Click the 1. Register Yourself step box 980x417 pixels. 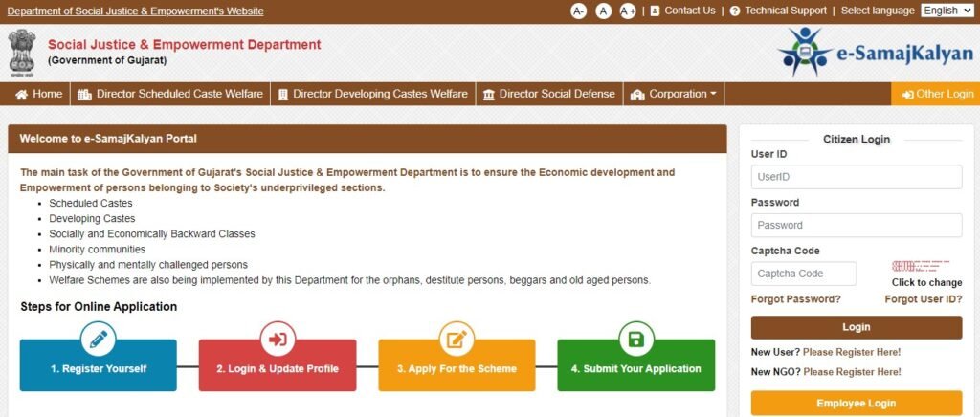point(99,365)
